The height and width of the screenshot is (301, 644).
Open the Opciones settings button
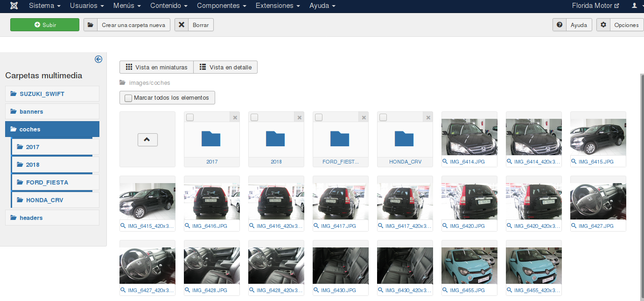tap(620, 25)
